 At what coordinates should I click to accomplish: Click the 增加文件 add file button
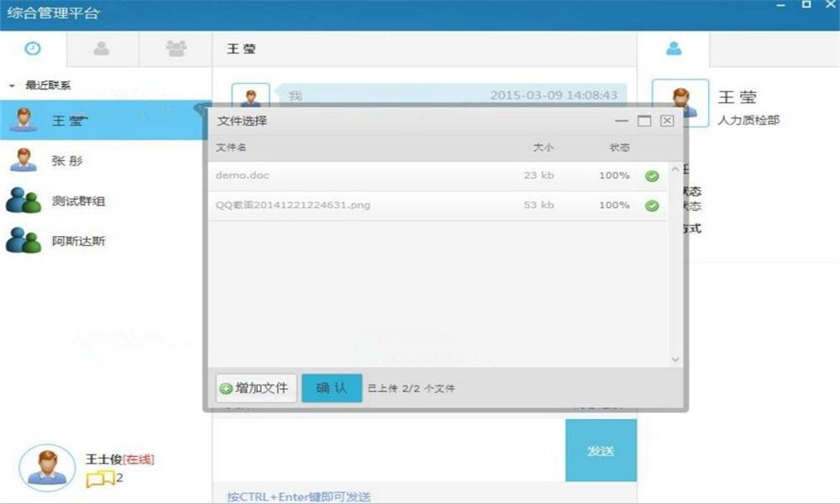click(256, 388)
